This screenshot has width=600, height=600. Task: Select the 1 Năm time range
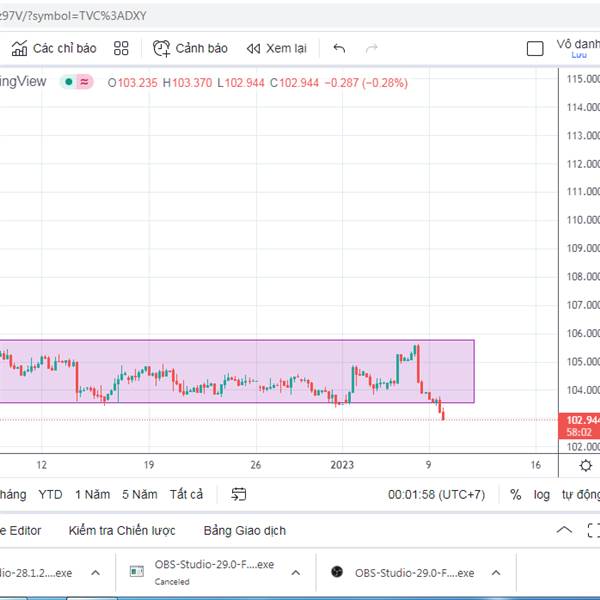(x=92, y=494)
